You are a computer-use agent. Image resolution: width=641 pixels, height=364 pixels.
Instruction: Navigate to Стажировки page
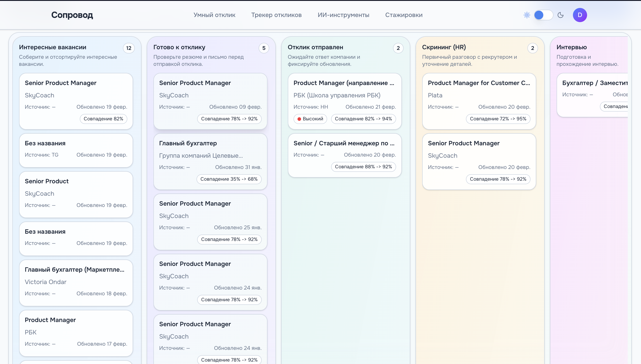(x=404, y=15)
